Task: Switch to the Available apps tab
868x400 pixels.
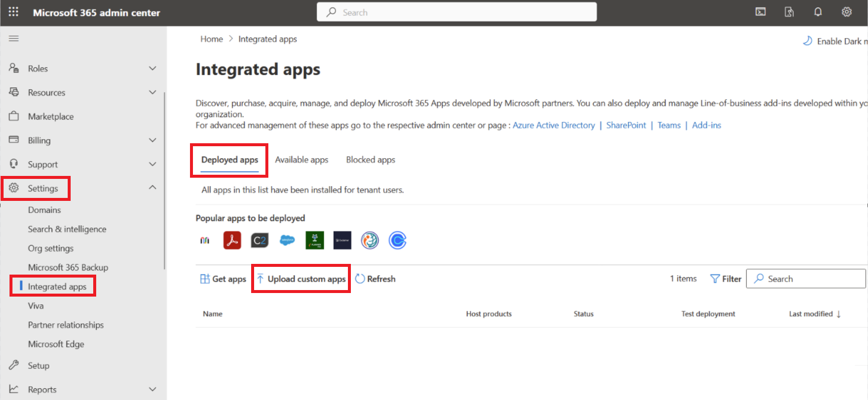Action: (x=302, y=160)
